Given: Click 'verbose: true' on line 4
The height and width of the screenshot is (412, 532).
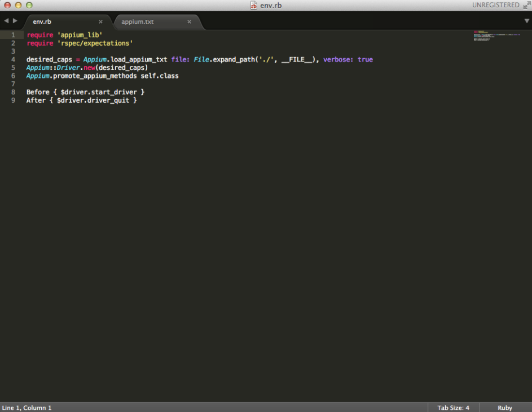Looking at the screenshot, I should coord(348,59).
